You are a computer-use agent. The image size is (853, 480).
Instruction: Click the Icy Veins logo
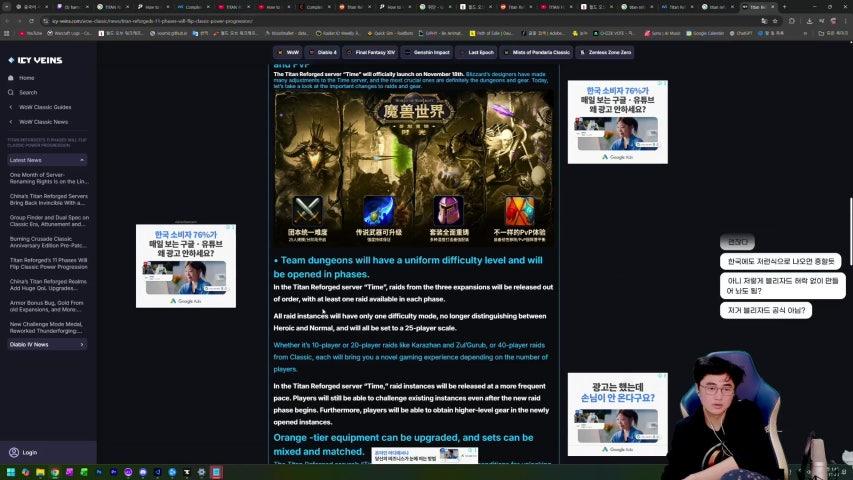pyautogui.click(x=35, y=60)
